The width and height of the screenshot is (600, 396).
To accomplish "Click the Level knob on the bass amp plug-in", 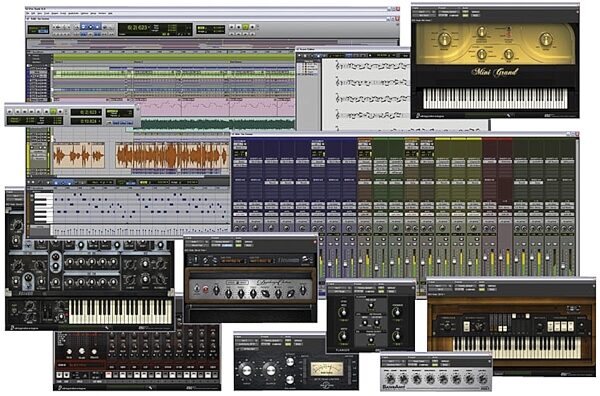I will coord(483,379).
